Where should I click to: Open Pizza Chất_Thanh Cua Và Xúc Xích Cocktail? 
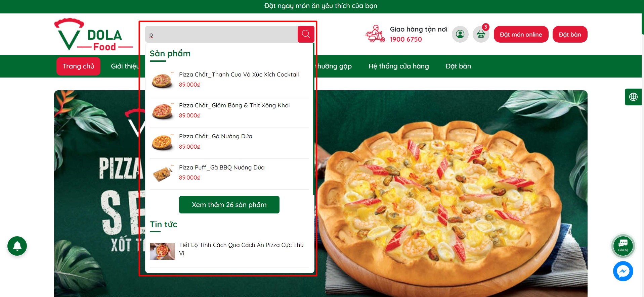[239, 75]
